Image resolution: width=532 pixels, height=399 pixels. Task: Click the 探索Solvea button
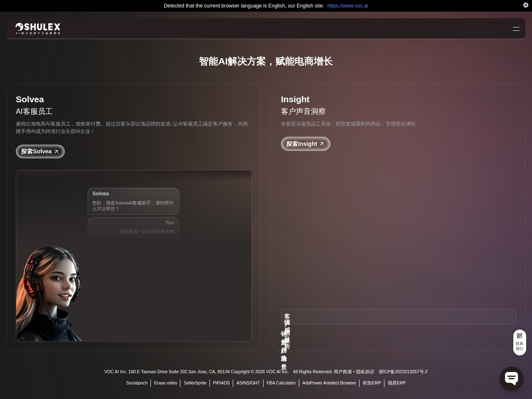[40, 151]
